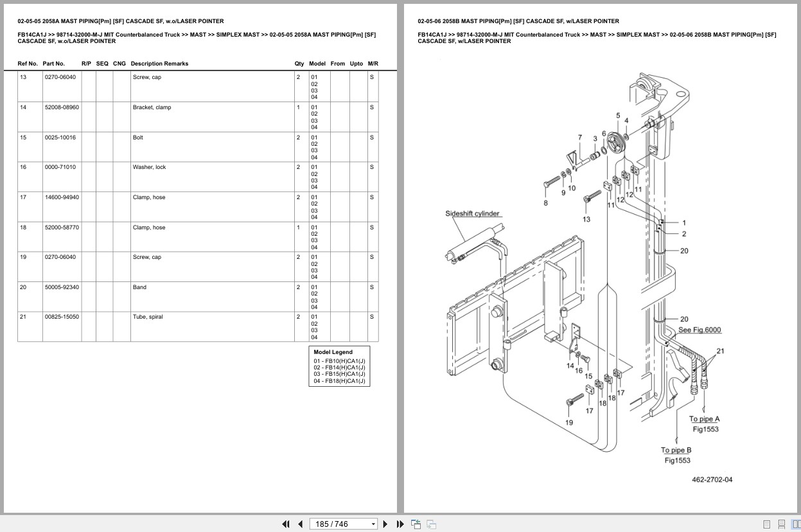Click the 'Qty' column header
Viewport: 801px width, 532px height.
tap(299, 64)
